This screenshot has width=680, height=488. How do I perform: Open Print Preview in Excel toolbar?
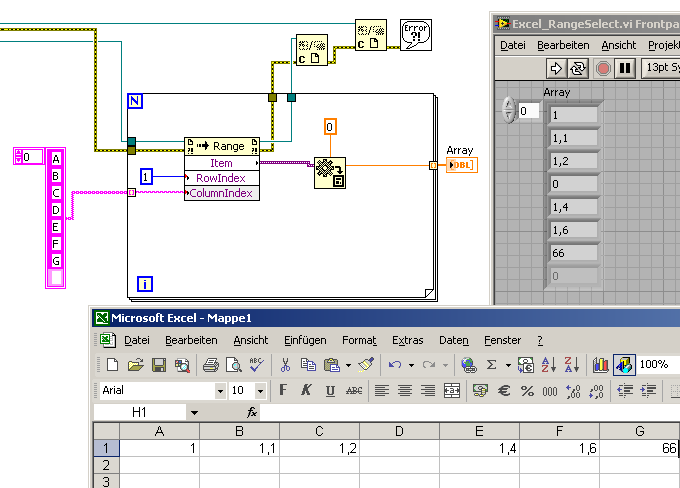point(234,365)
